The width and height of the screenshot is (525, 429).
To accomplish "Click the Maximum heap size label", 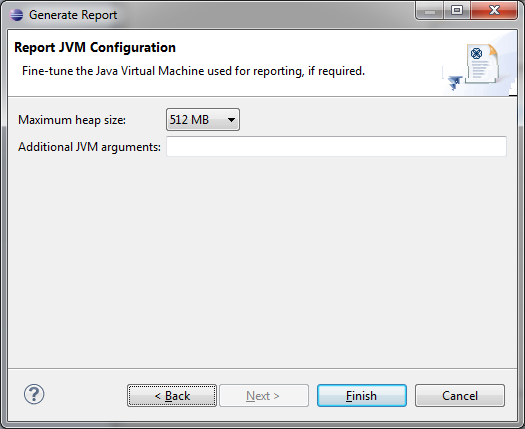I will click(x=72, y=120).
